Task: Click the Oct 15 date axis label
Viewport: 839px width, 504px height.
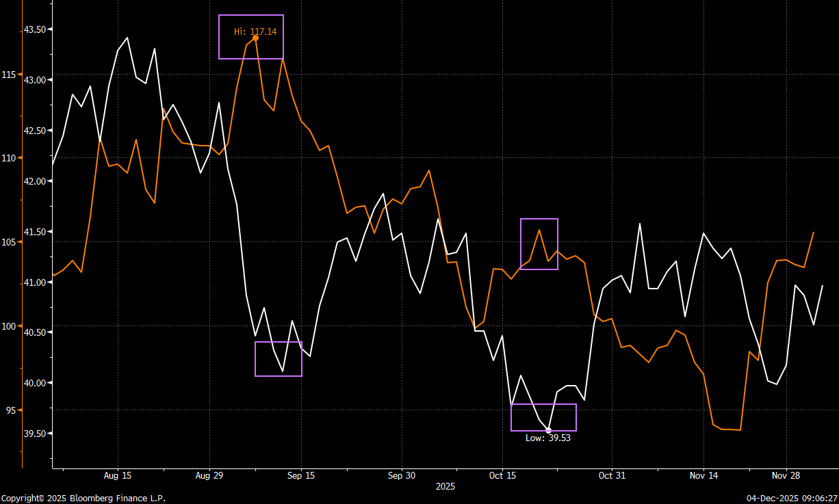Action: coord(502,475)
